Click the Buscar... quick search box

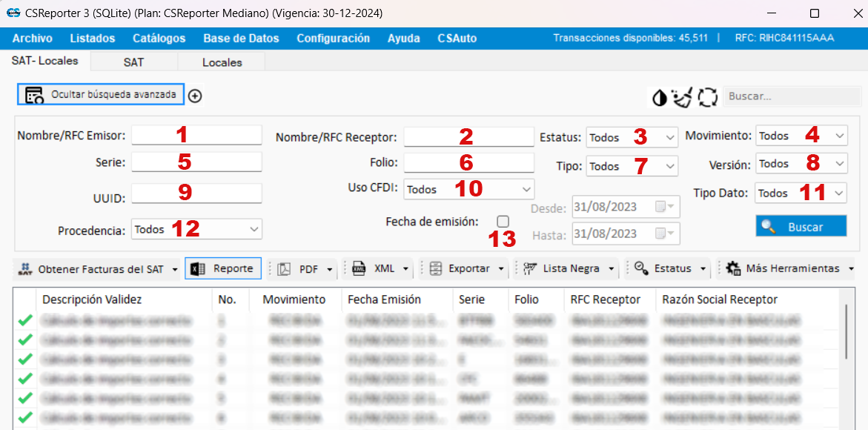click(x=792, y=96)
